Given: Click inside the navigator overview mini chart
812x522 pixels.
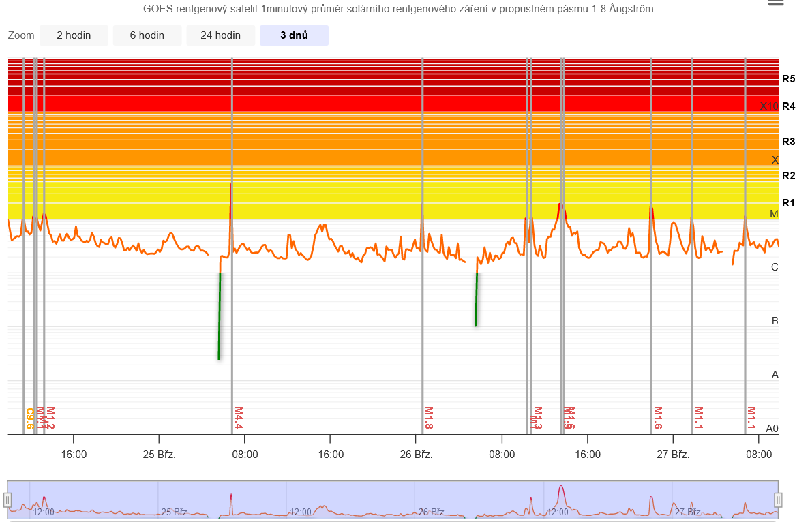Looking at the screenshot, I should (393, 500).
